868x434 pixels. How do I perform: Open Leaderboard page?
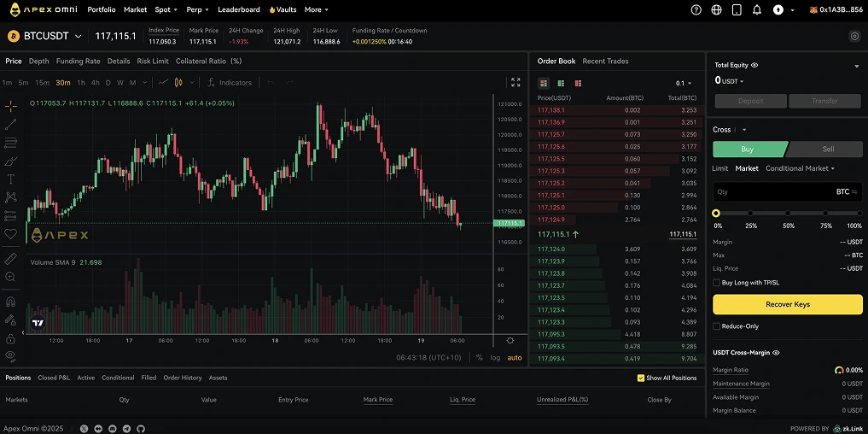239,9
